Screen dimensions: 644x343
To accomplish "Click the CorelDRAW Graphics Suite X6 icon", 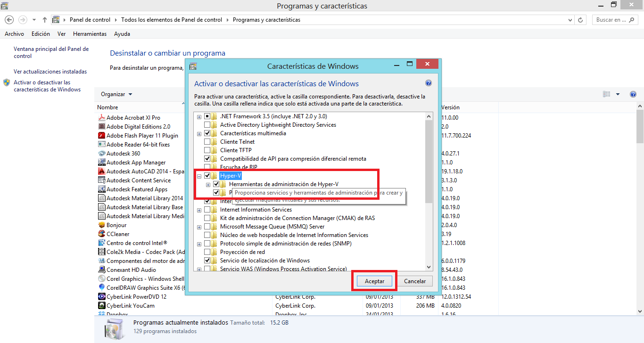I will point(101,288).
